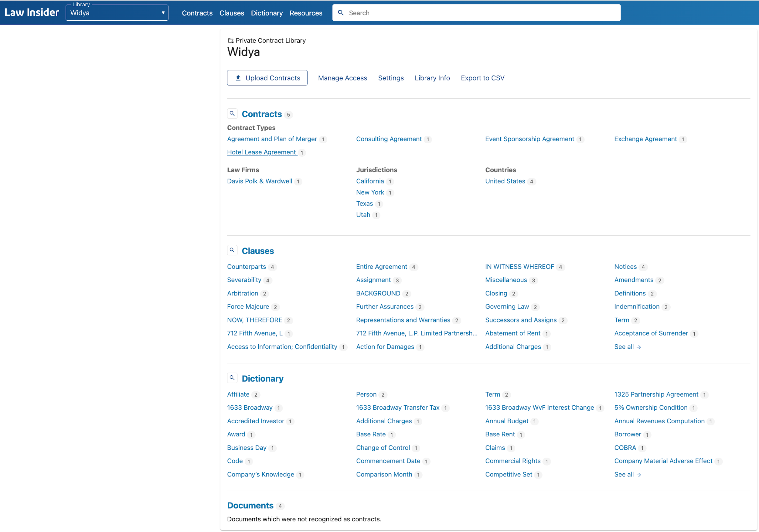This screenshot has width=759, height=532.
Task: Open Representations and Warranties clause
Action: 403,320
